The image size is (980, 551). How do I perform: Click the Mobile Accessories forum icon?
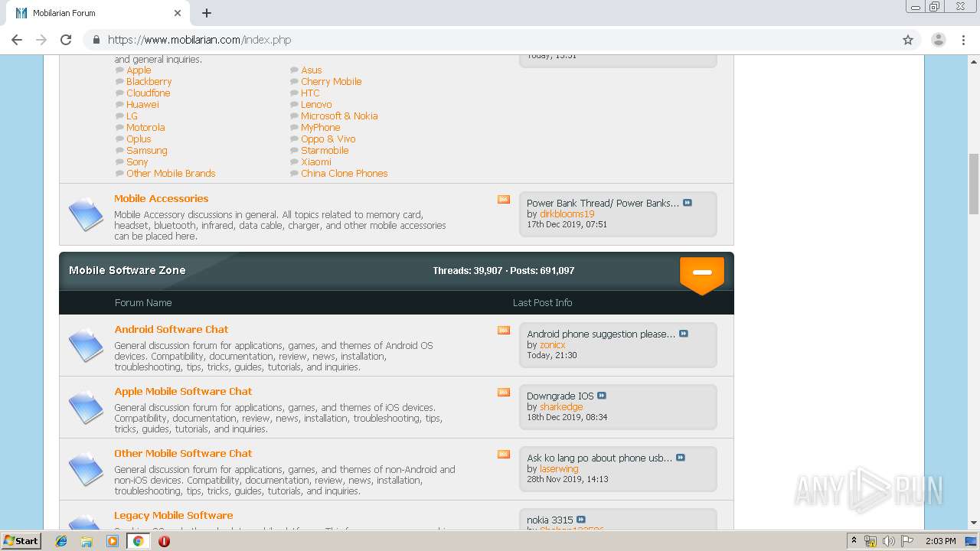(86, 215)
